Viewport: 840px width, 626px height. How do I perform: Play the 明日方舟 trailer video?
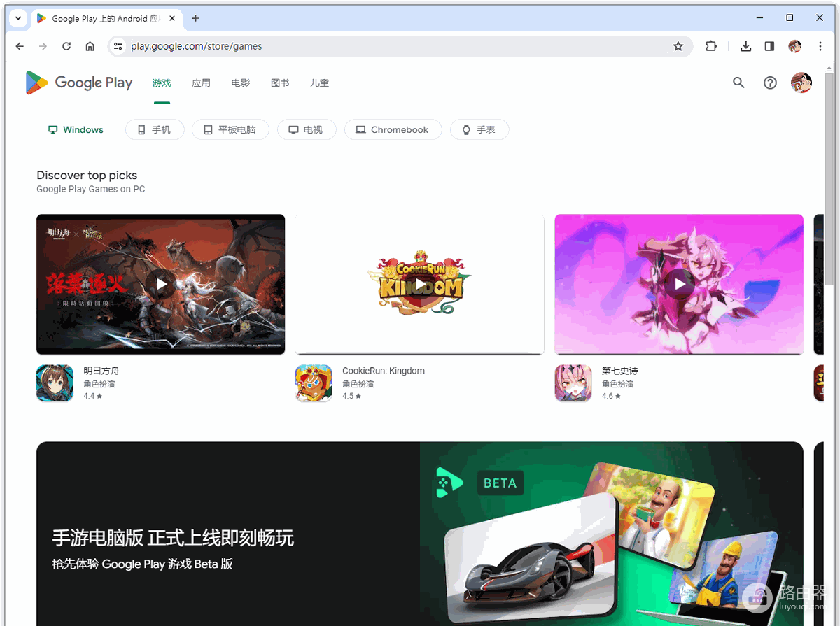(161, 284)
